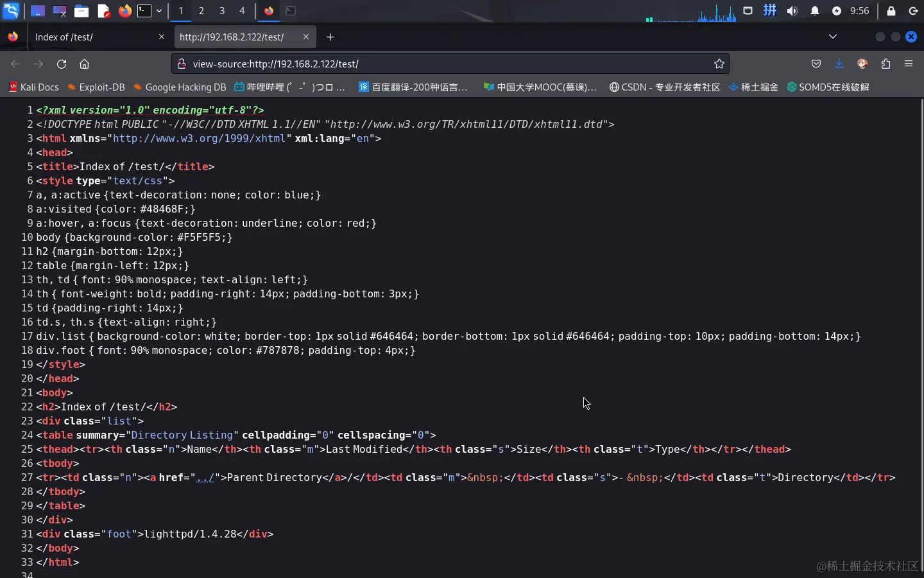Image resolution: width=924 pixels, height=578 pixels.
Task: Expand the terminal launcher dropdown arrow
Action: point(159,11)
